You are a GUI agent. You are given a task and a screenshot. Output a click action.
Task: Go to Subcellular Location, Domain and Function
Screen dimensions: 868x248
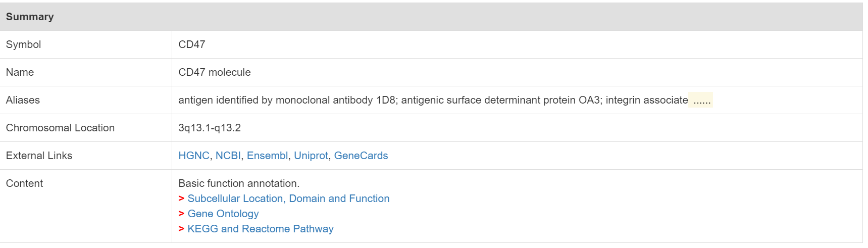coord(288,199)
